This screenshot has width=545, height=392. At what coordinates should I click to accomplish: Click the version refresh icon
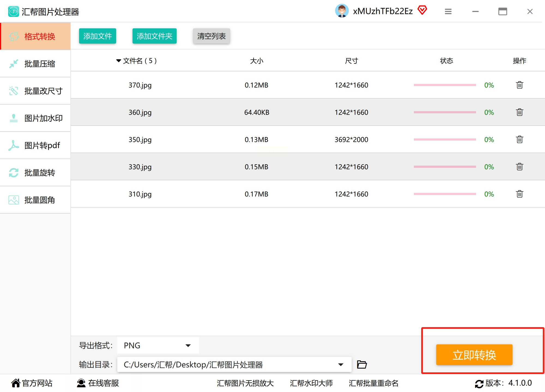(479, 384)
